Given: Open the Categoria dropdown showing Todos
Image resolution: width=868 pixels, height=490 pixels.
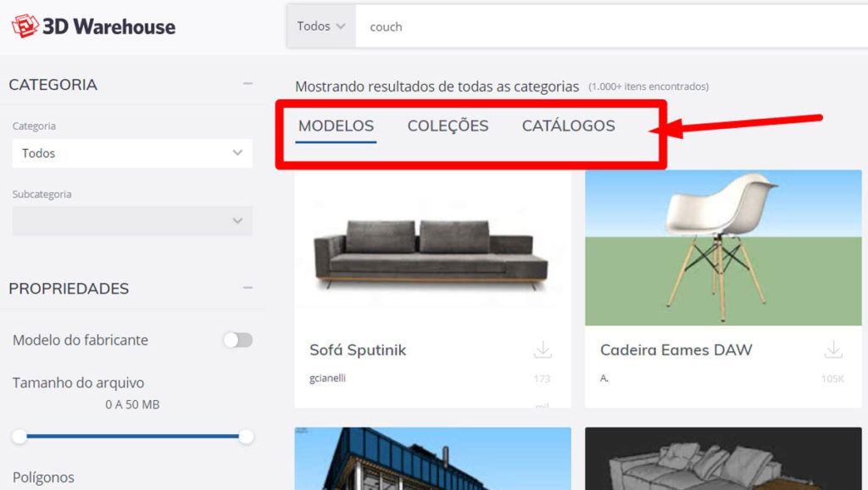Looking at the screenshot, I should pos(132,153).
